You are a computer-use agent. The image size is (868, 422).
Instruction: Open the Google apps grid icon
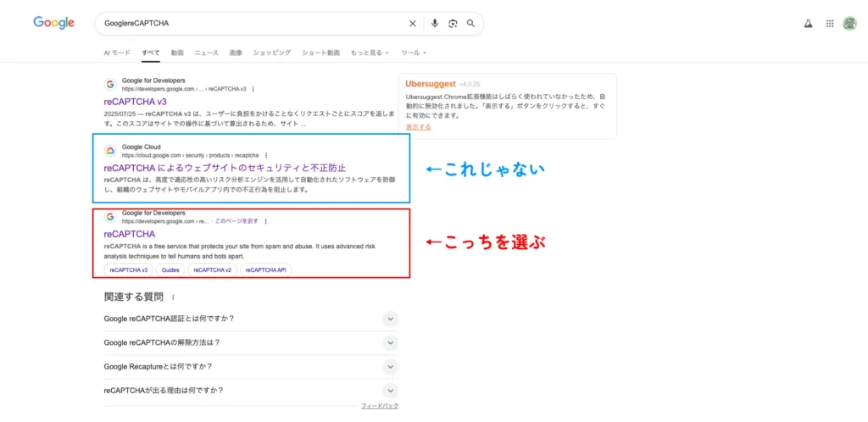pyautogui.click(x=829, y=24)
